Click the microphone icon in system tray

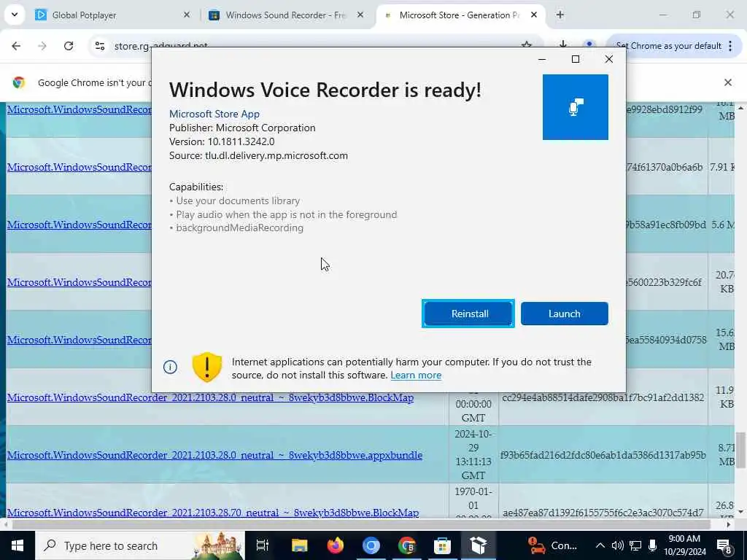[653, 545]
